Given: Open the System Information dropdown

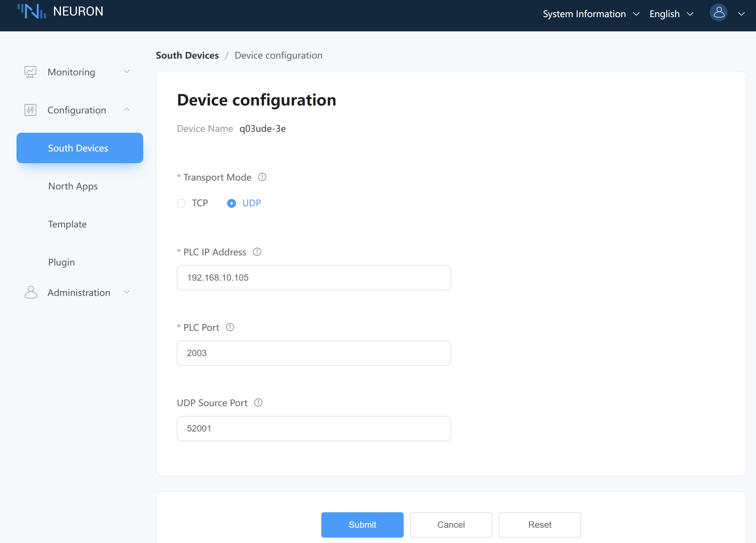Looking at the screenshot, I should 591,14.
